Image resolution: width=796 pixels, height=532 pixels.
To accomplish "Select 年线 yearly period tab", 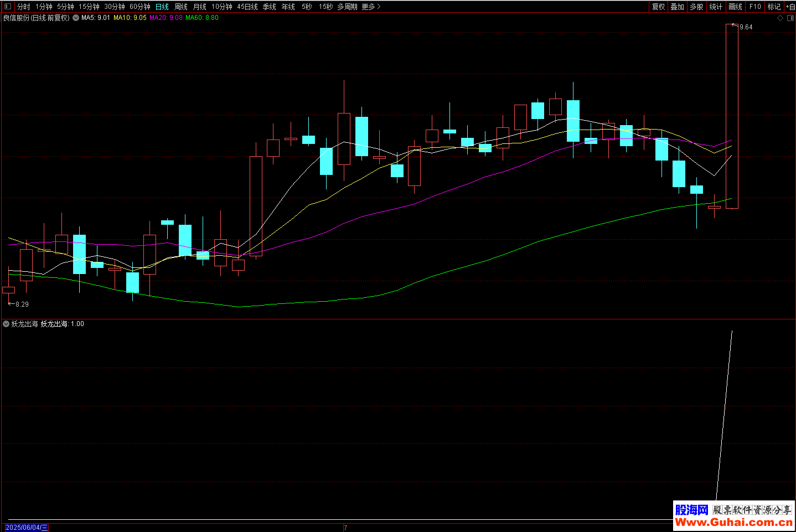I will [288, 7].
